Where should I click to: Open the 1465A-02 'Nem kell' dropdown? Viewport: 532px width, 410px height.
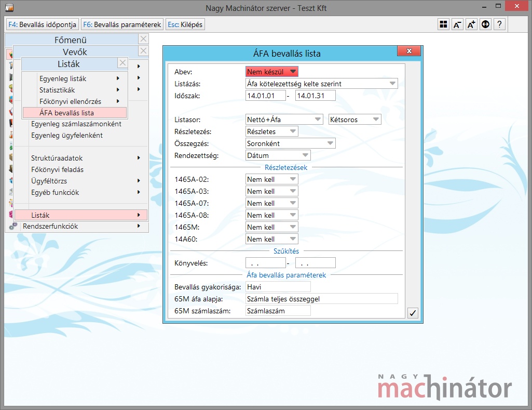point(271,179)
